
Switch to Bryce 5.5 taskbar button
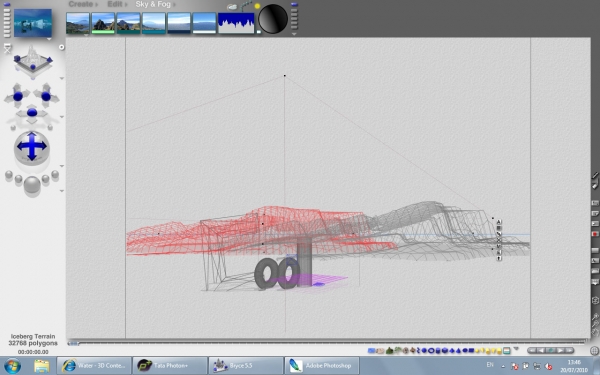click(246, 366)
